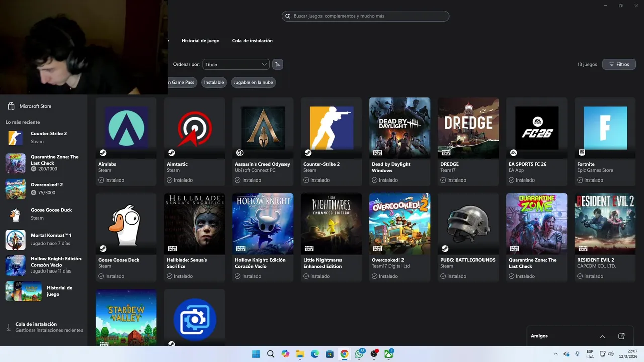644x362 pixels.
Task: Open the Filtros button
Action: click(619, 64)
